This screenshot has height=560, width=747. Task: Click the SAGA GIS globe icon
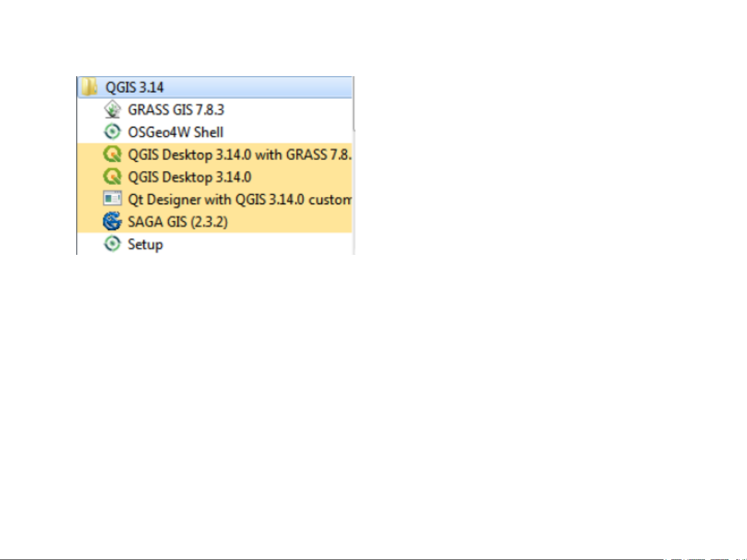(112, 221)
